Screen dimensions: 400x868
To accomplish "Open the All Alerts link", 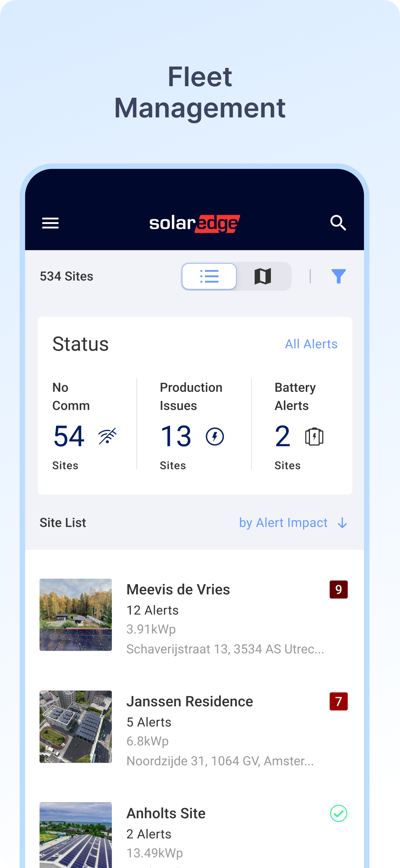I will pos(311,344).
